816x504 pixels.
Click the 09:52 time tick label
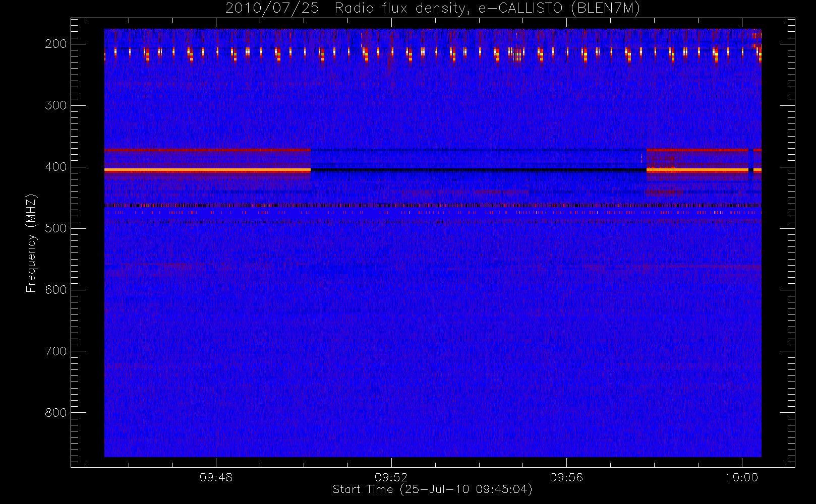tap(391, 477)
